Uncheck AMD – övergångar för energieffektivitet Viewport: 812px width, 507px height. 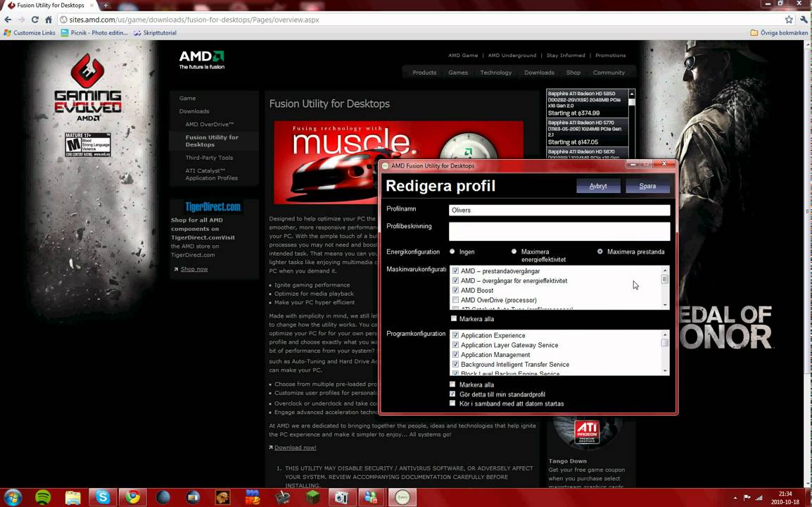pyautogui.click(x=455, y=280)
